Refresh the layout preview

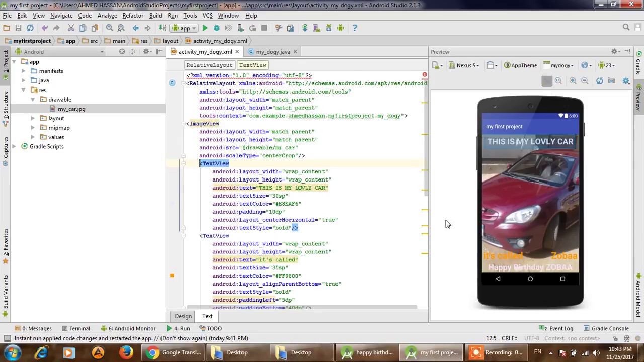point(599,81)
